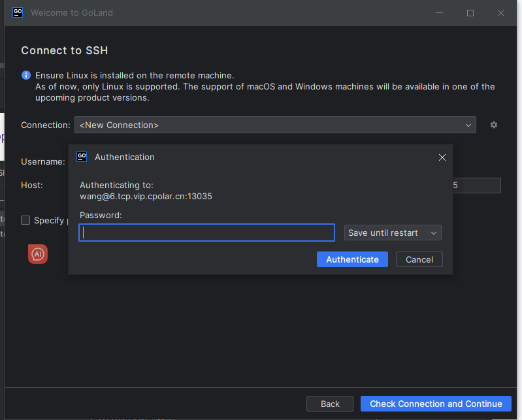
Task: Minimize the Welcome to GoLand window
Action: [x=439, y=13]
